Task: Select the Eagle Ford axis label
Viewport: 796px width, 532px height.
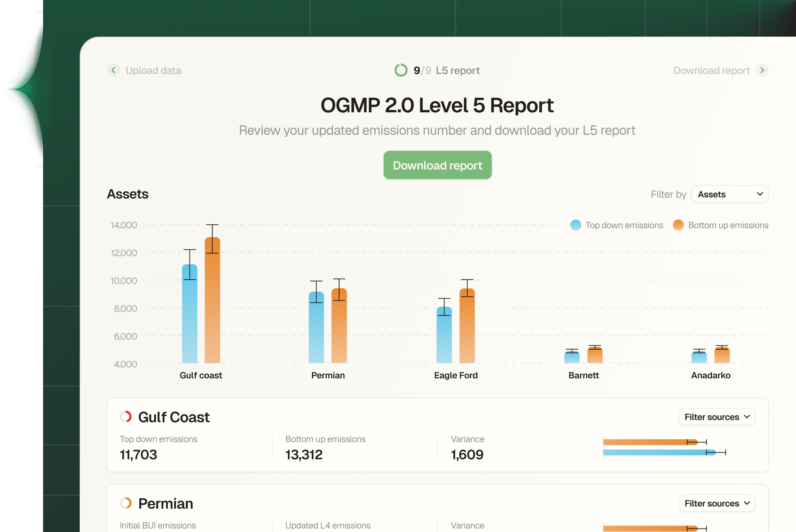Action: pyautogui.click(x=456, y=375)
